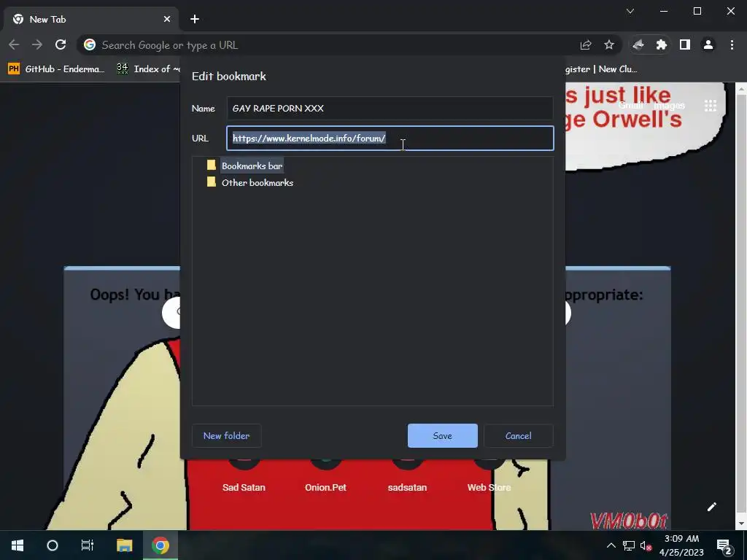The width and height of the screenshot is (747, 560).
Task: Create a New folder in bookmark dialog
Action: [226, 436]
